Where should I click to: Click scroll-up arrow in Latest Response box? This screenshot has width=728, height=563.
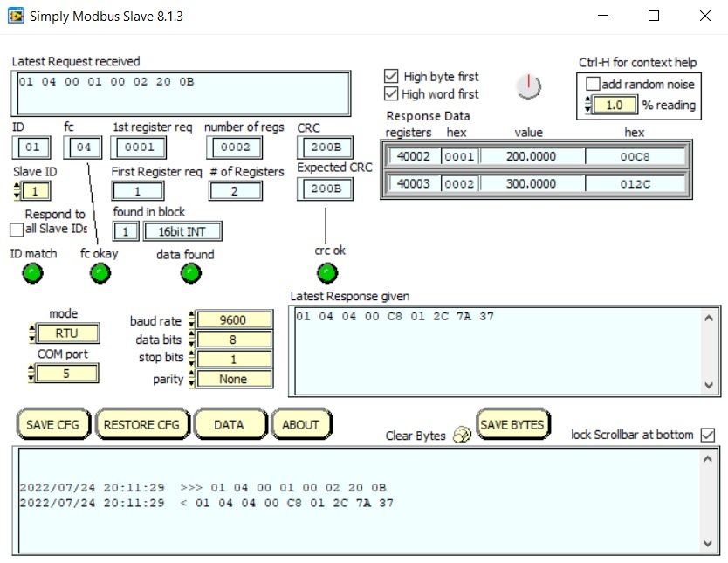click(709, 318)
